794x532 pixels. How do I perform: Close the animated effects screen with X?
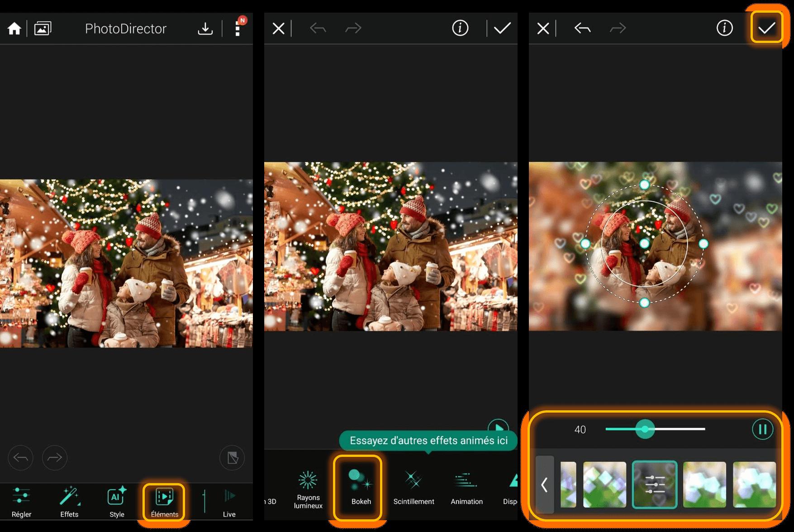pos(279,28)
